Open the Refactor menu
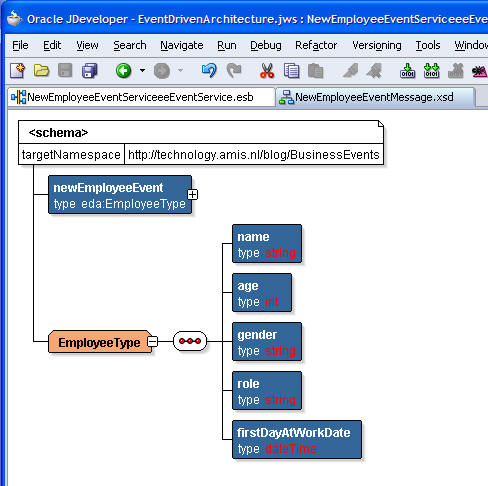Image resolution: width=488 pixels, height=486 pixels. coord(316,45)
